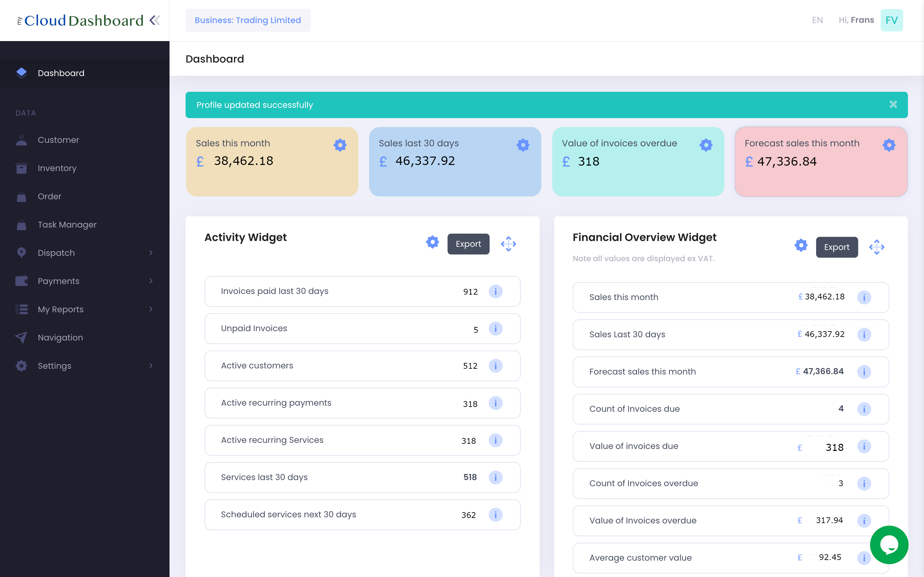The image size is (924, 577).
Task: Click Export on the Financial Overview Widget
Action: [x=837, y=247]
